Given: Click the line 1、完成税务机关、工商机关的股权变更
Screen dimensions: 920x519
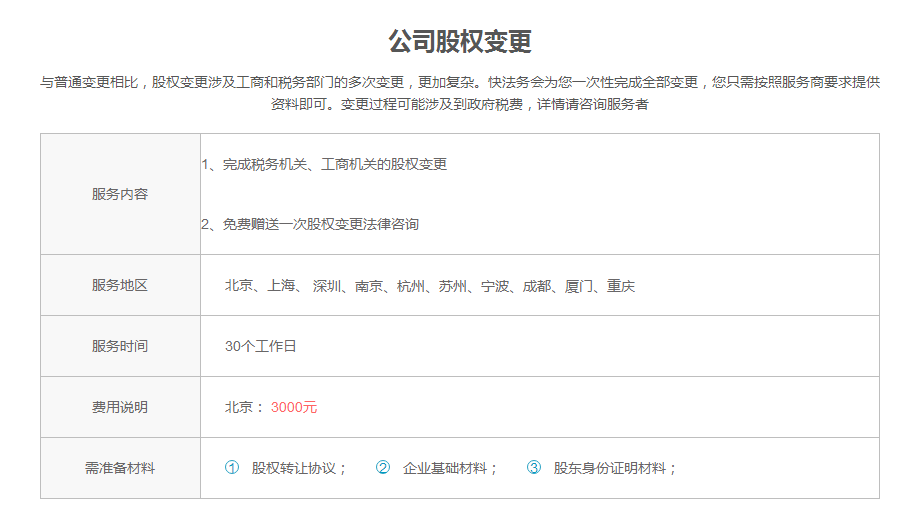Looking at the screenshot, I should [x=324, y=164].
